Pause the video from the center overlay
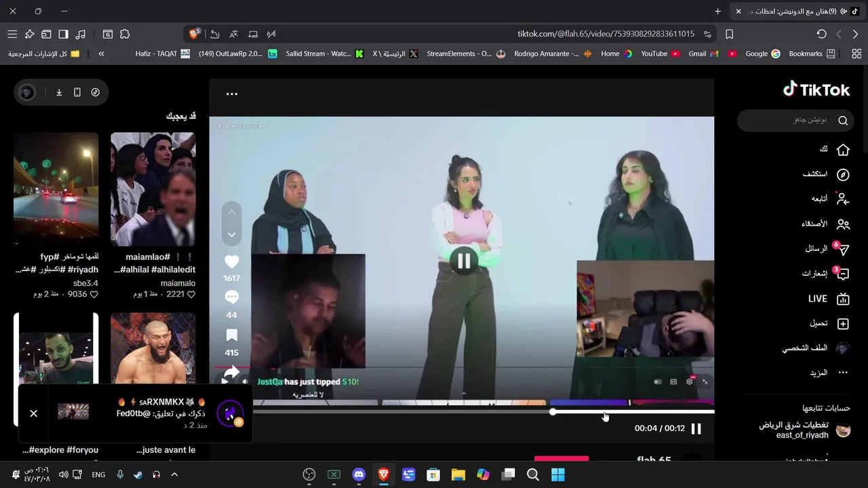This screenshot has width=868, height=488. click(x=464, y=261)
